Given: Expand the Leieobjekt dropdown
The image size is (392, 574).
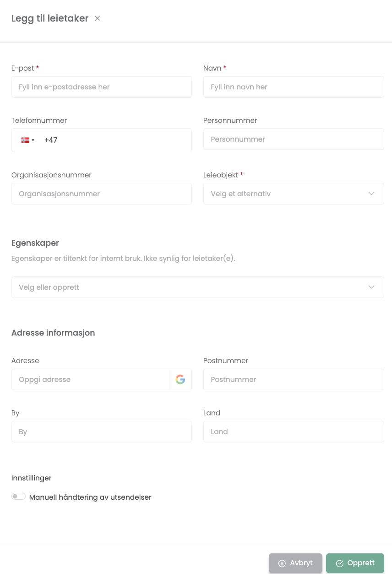Looking at the screenshot, I should (293, 194).
